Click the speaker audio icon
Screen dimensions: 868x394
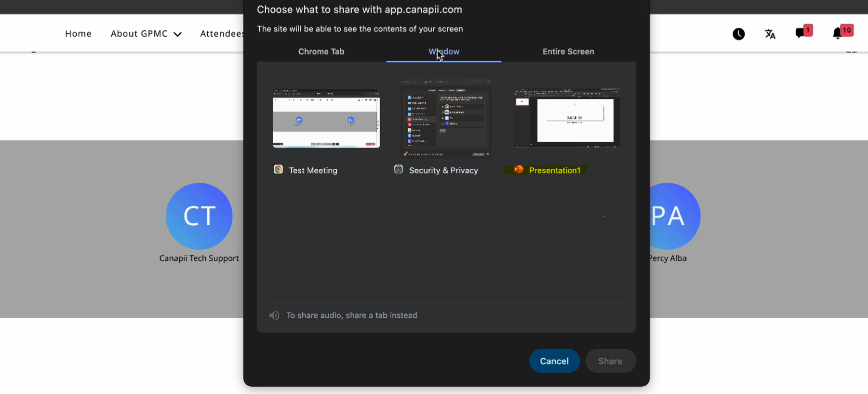pos(274,315)
